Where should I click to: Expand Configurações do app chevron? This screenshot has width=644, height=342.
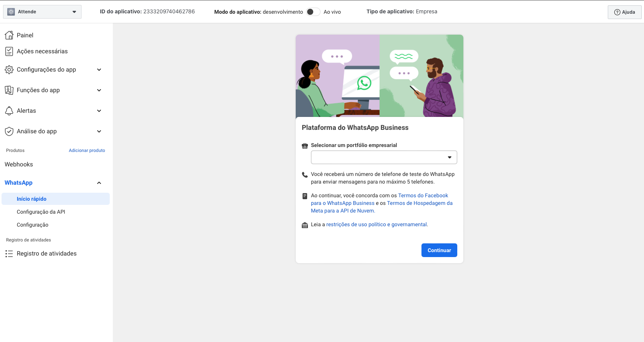[99, 70]
